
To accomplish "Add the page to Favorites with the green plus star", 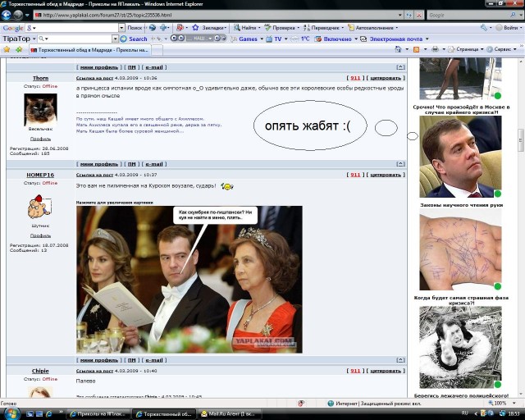I will pyautogui.click(x=19, y=49).
